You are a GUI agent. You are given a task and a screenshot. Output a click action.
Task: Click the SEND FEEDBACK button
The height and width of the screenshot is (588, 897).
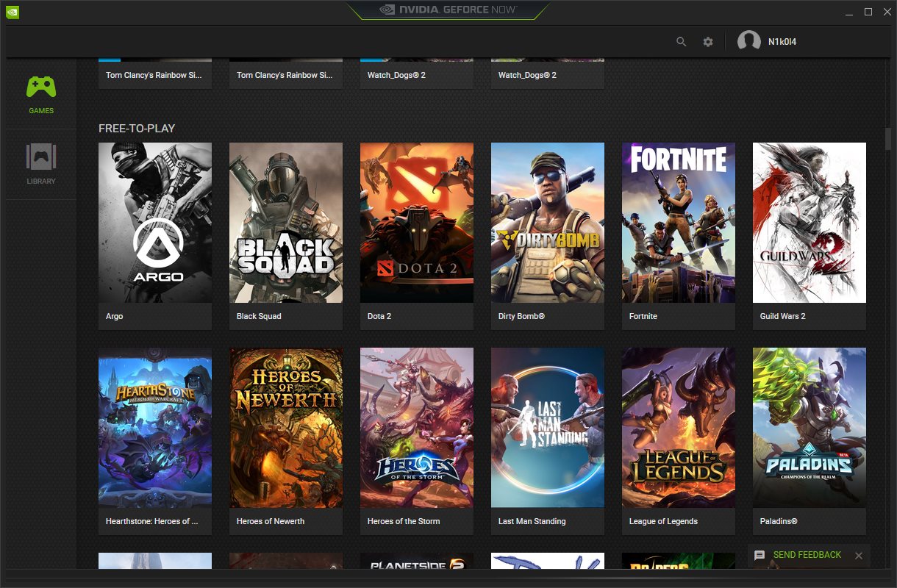click(807, 555)
